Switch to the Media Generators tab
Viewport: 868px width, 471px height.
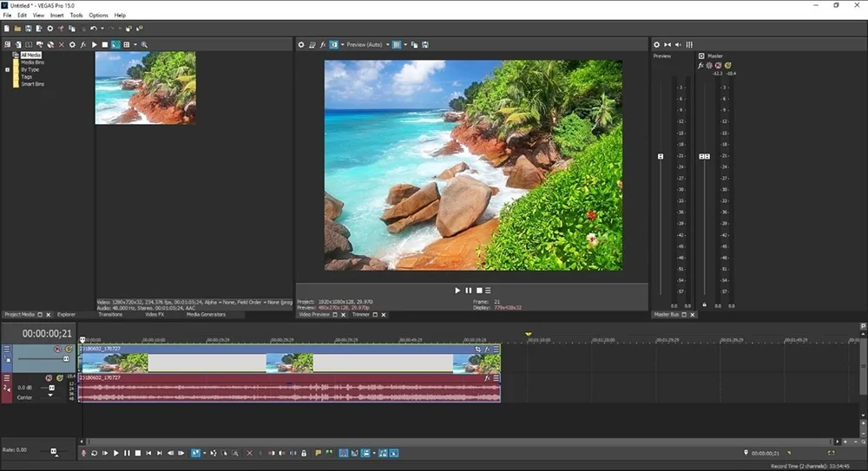206,314
